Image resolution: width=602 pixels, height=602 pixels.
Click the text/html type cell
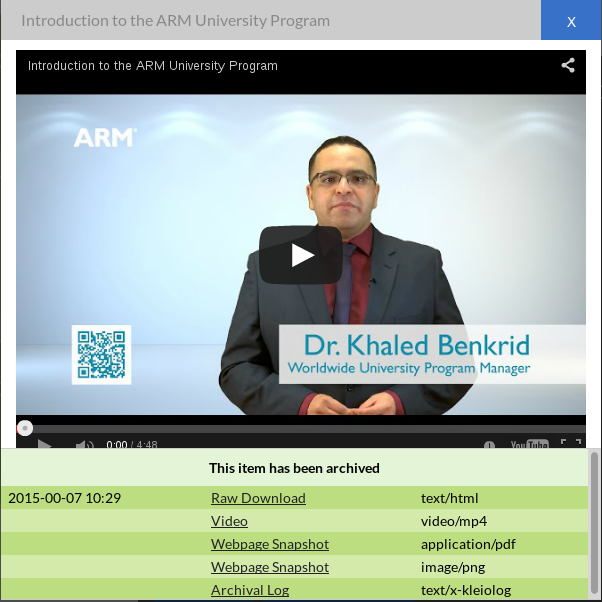coord(450,498)
